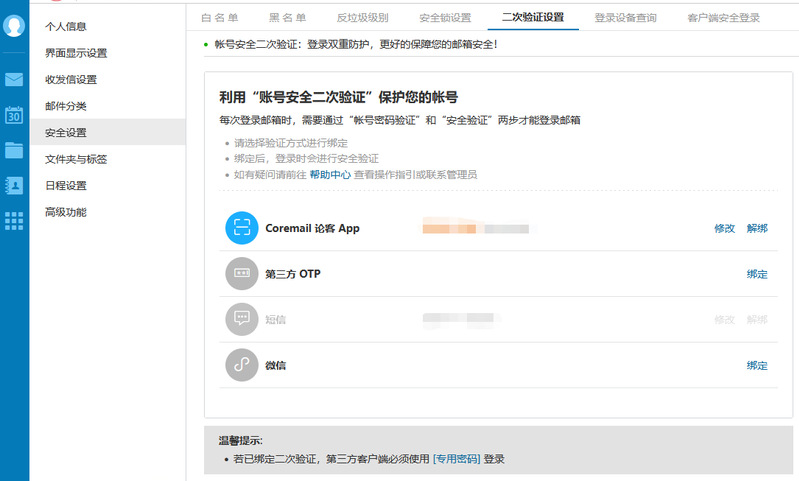The image size is (799, 481).
Task: Open the apps grid icon
Action: click(x=14, y=220)
